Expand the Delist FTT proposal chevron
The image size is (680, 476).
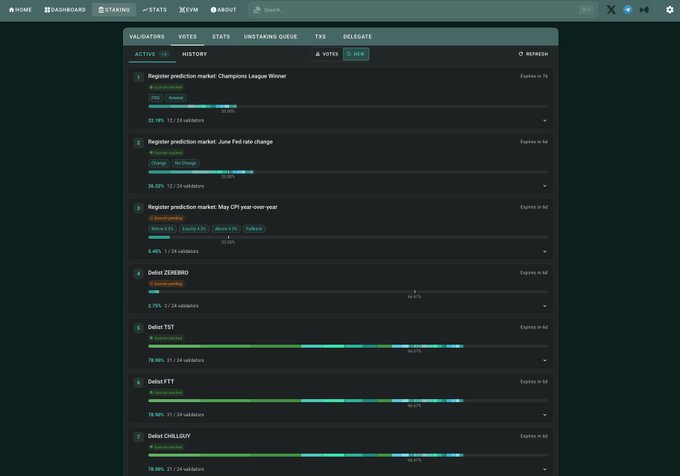point(545,415)
